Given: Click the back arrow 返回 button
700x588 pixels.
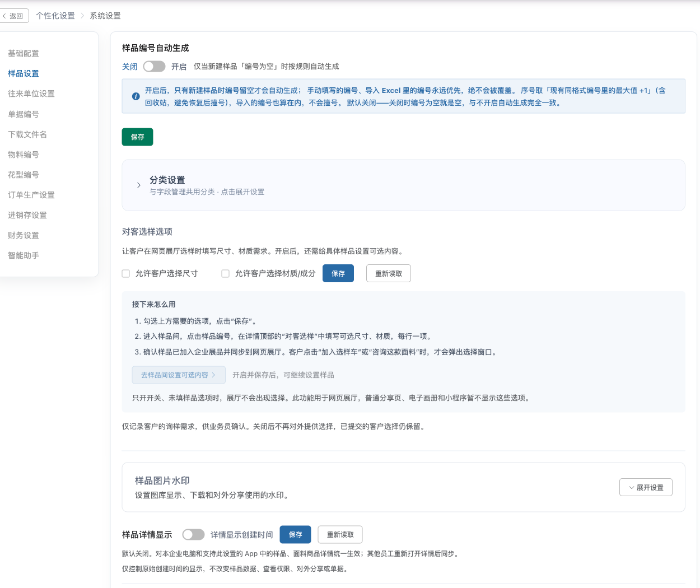Looking at the screenshot, I should (14, 16).
